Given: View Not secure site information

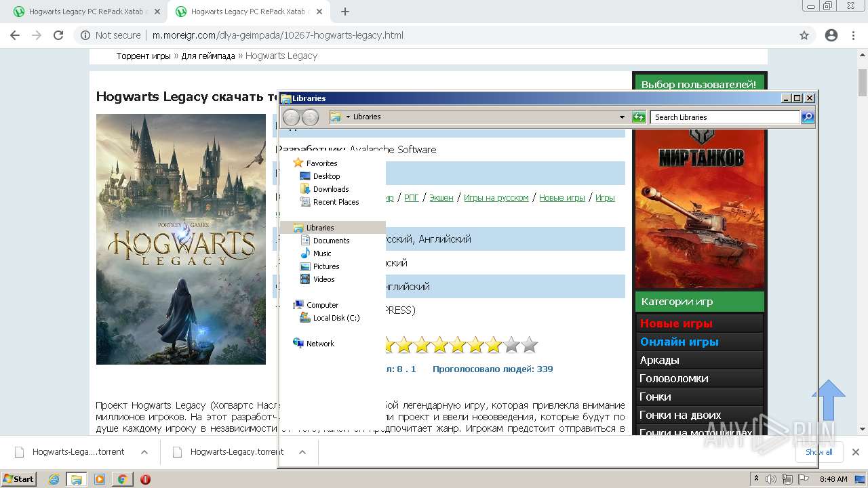Looking at the screenshot, I should pyautogui.click(x=111, y=35).
